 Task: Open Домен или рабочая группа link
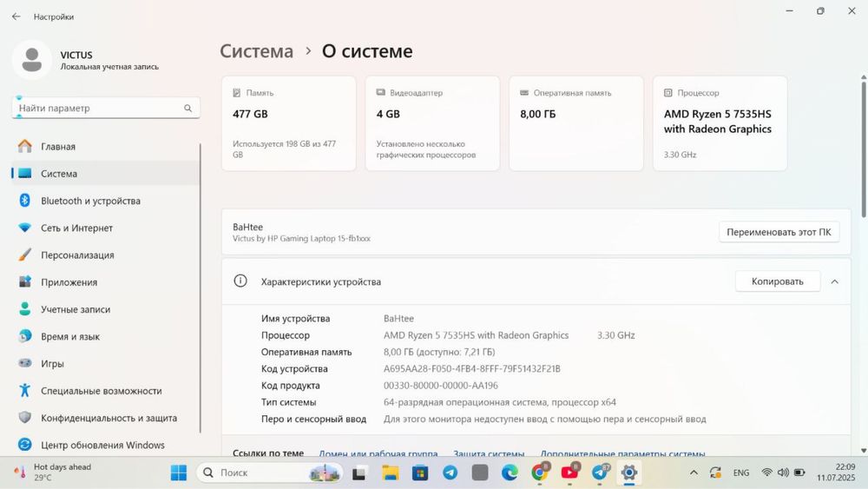click(x=378, y=453)
